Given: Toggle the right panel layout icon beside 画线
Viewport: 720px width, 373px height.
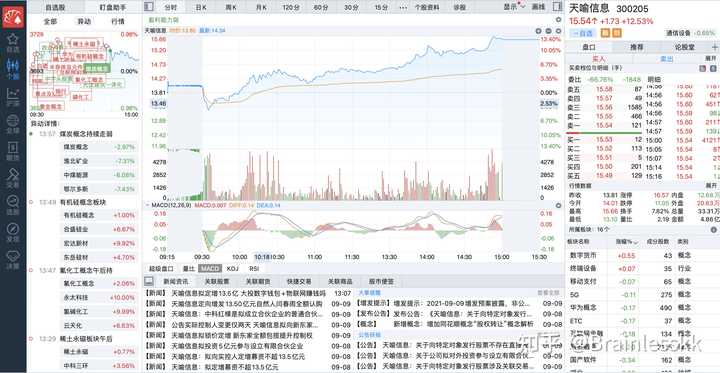Looking at the screenshot, I should tap(557, 6).
